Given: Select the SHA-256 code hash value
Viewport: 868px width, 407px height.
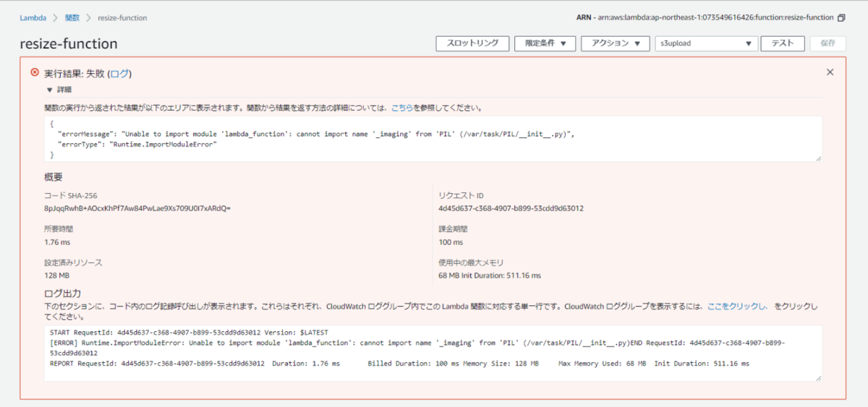Looking at the screenshot, I should tap(137, 208).
